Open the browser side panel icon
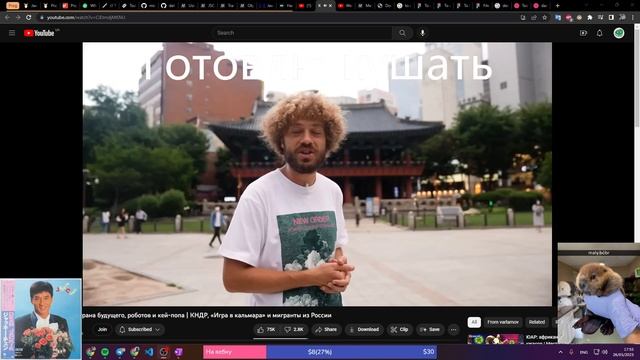Image resolution: width=640 pixels, height=360 pixels. 611,18
